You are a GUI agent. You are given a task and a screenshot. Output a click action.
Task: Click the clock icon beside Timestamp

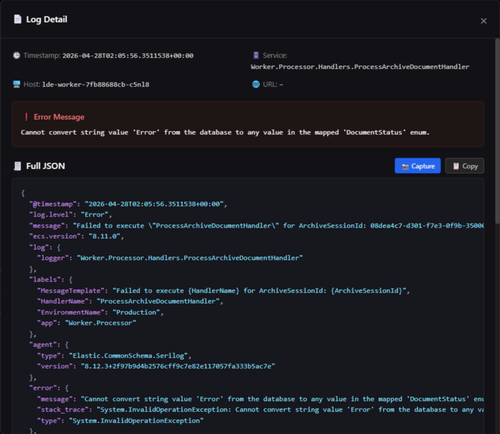[16, 55]
